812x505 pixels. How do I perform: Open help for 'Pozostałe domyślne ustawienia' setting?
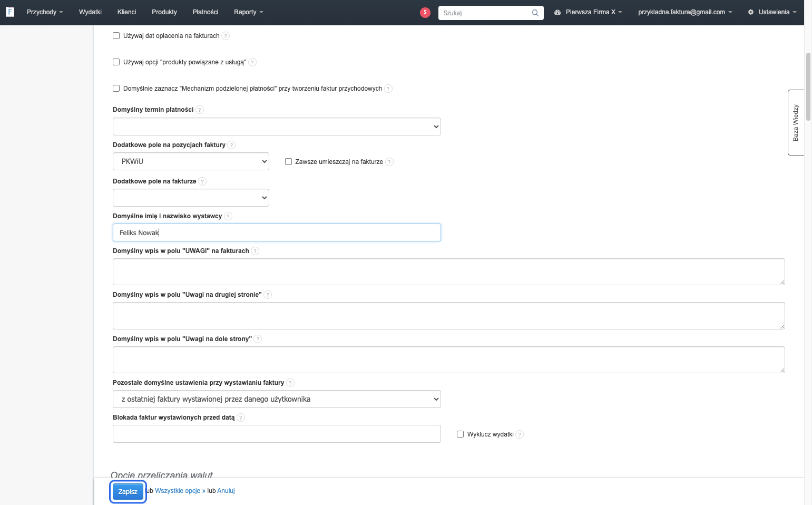tap(290, 383)
